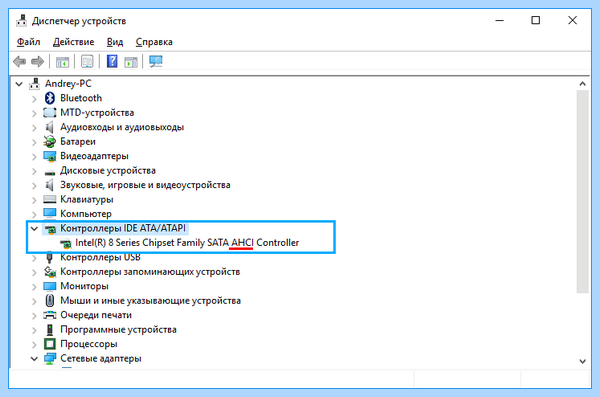This screenshot has height=397, width=600.
Task: Expand the Мониторы category chevron
Action: 34,287
